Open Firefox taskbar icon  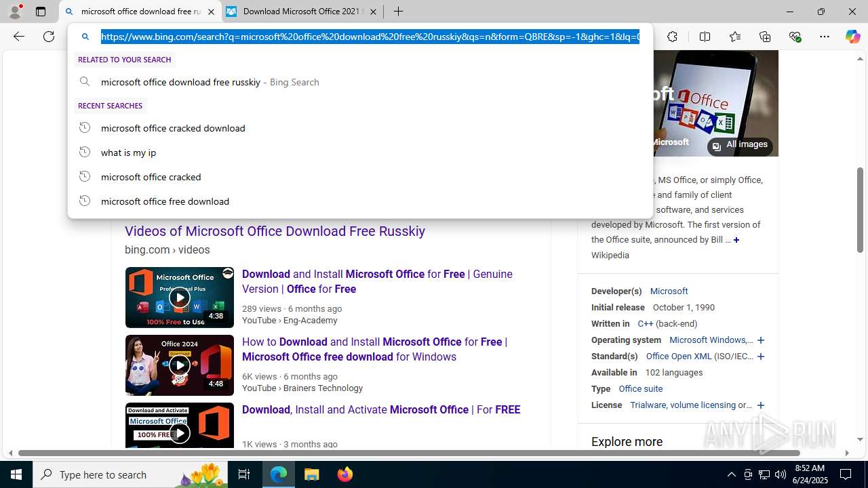click(345, 474)
